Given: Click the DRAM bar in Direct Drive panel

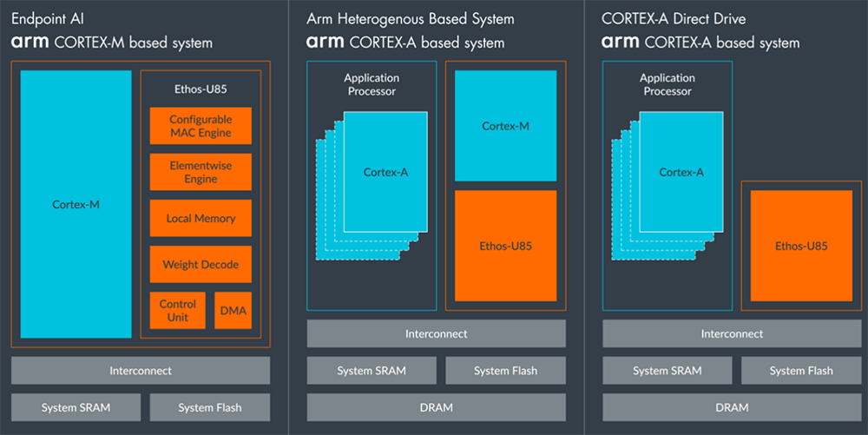Looking at the screenshot, I should pos(732,407).
